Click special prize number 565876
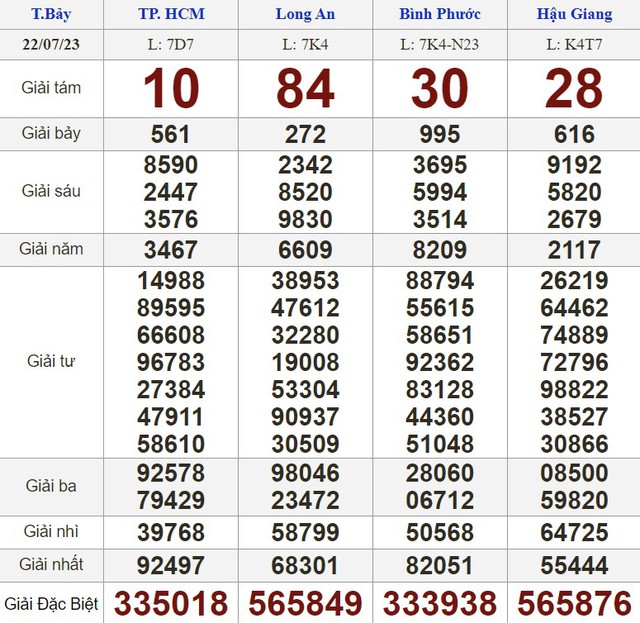Image resolution: width=640 pixels, height=623 pixels. [574, 603]
